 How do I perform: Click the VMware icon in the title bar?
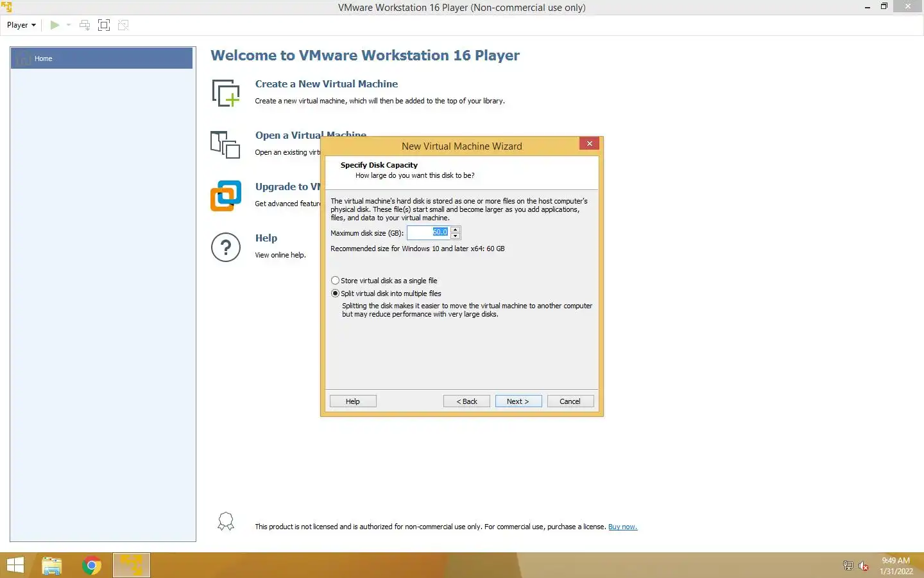click(6, 7)
